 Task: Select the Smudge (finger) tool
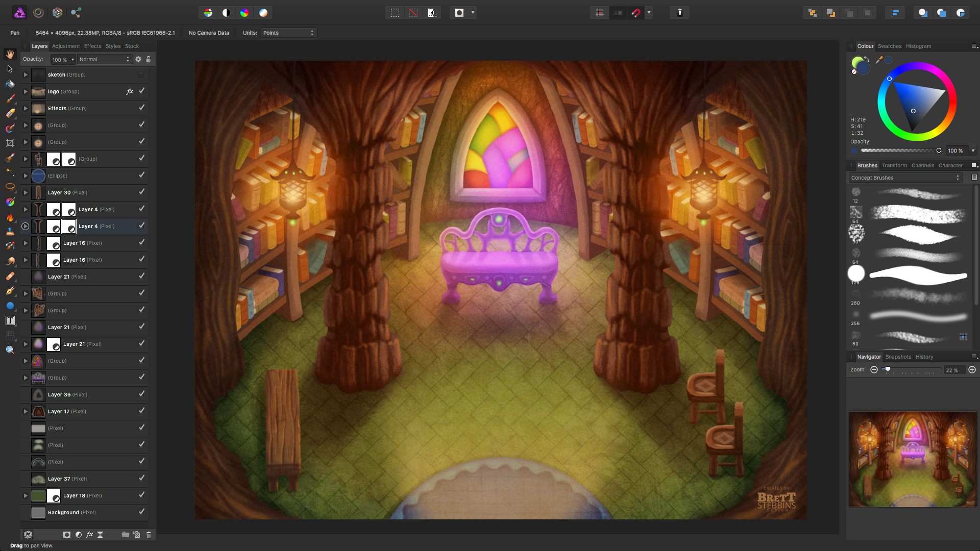click(10, 261)
